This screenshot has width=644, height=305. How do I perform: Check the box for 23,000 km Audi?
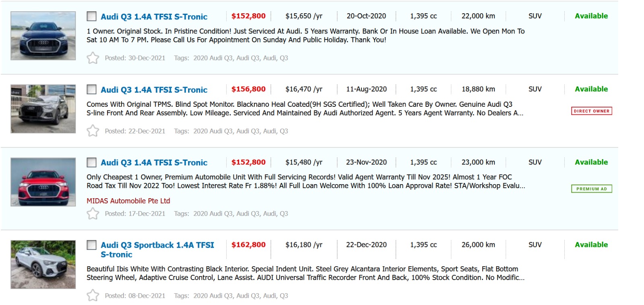(92, 162)
